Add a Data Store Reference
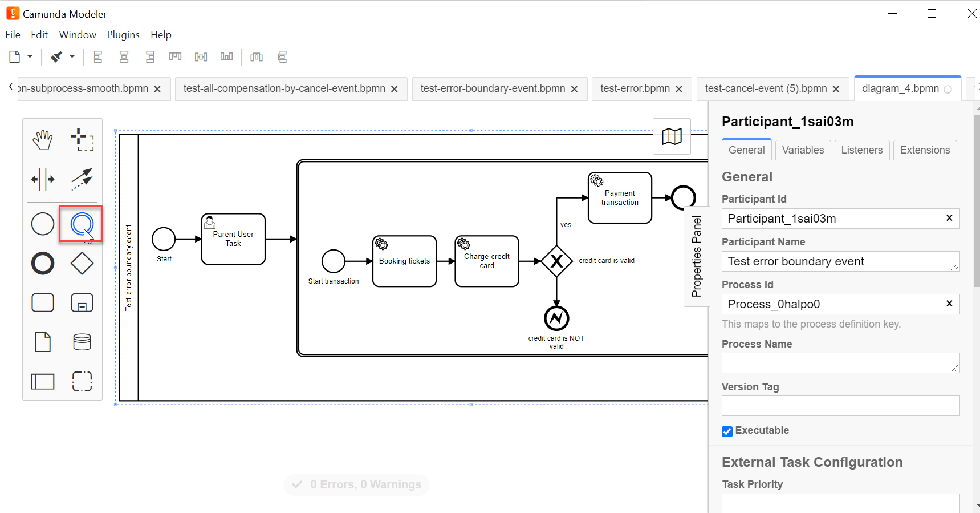 (x=82, y=342)
